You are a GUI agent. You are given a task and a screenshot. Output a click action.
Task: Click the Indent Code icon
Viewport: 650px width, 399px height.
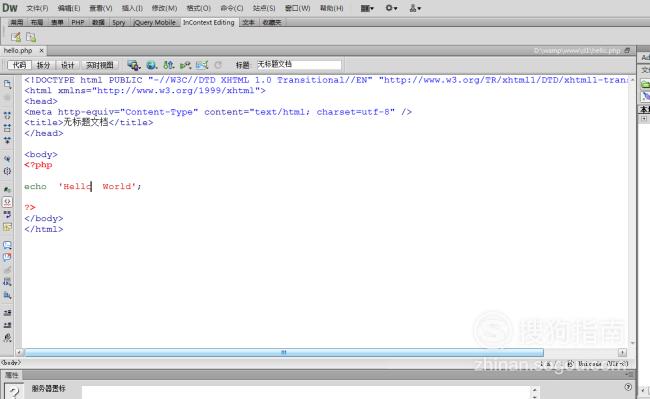tap(7, 313)
